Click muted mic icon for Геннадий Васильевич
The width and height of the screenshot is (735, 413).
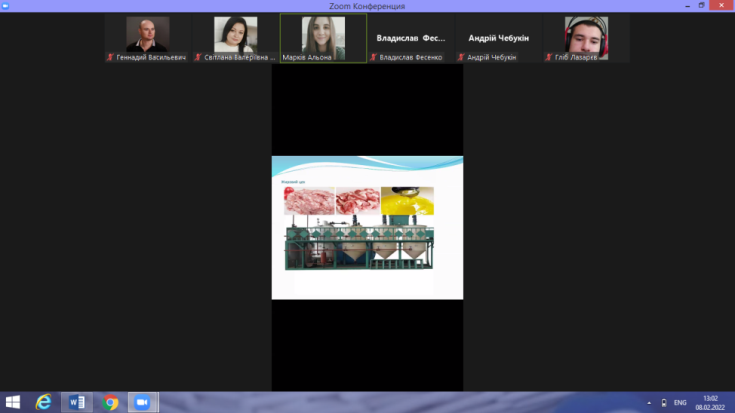pyautogui.click(x=110, y=57)
